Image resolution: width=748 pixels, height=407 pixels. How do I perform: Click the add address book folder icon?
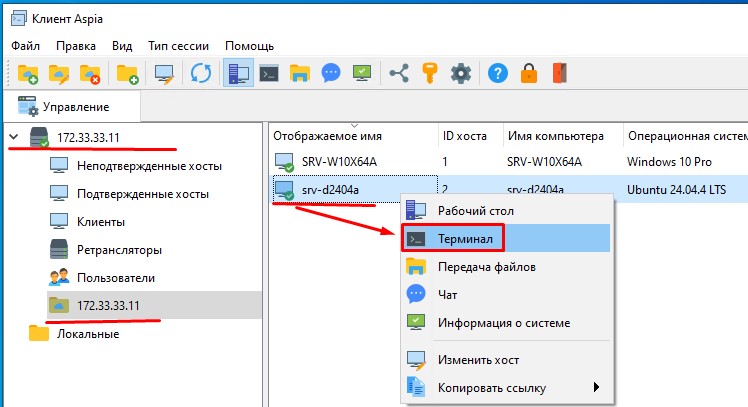coord(28,73)
